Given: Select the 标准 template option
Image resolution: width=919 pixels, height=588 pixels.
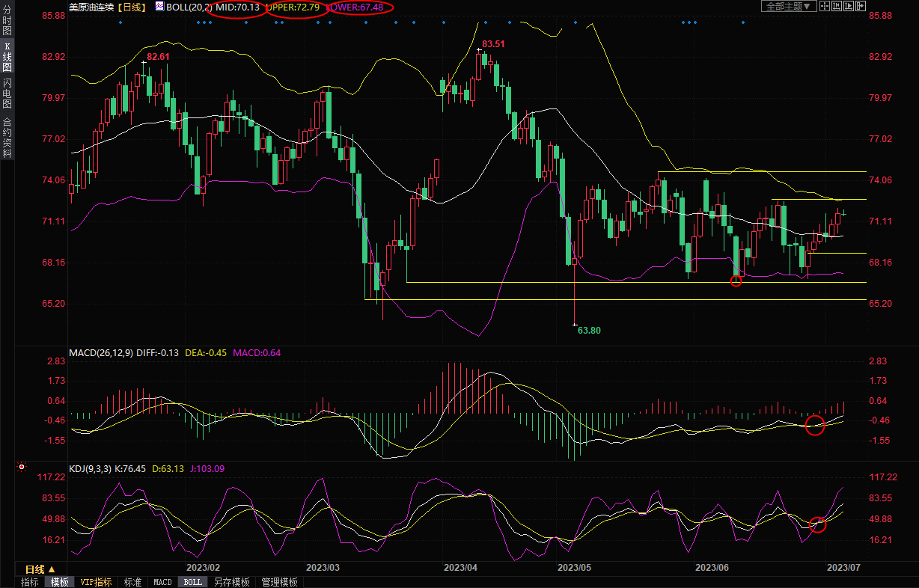Looking at the screenshot, I should pos(132,582).
